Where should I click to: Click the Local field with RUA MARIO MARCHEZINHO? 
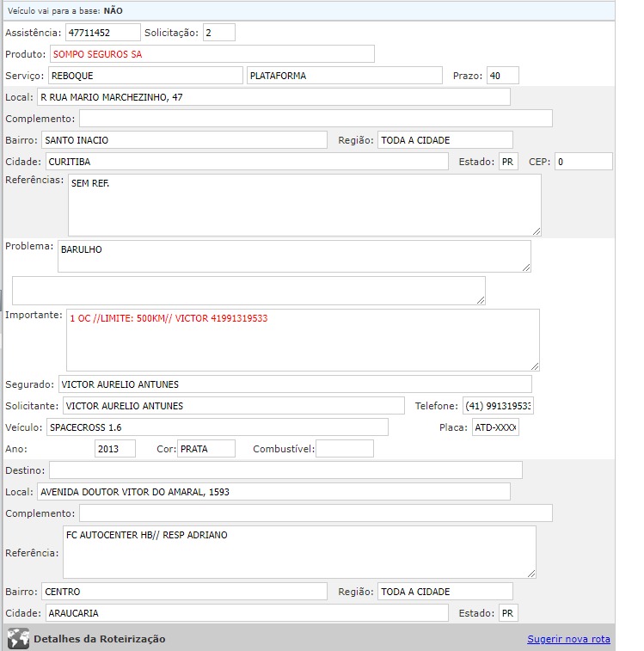[x=273, y=97]
